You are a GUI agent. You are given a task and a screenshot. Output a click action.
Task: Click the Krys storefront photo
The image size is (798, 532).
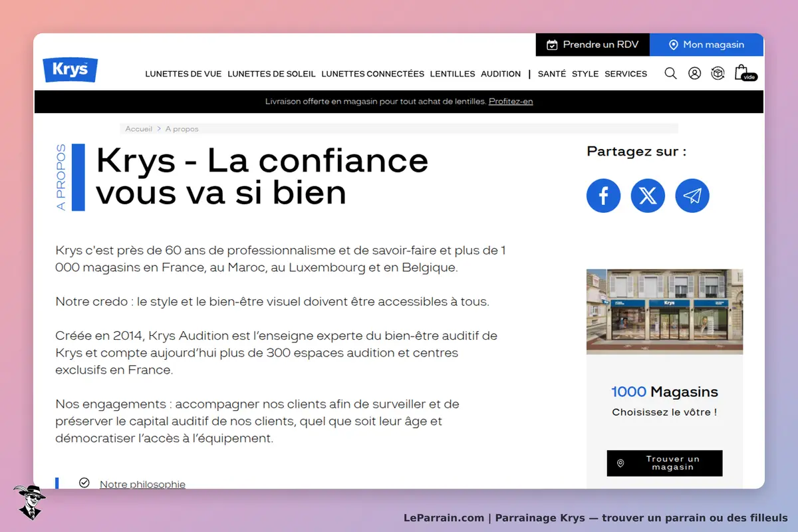664,311
